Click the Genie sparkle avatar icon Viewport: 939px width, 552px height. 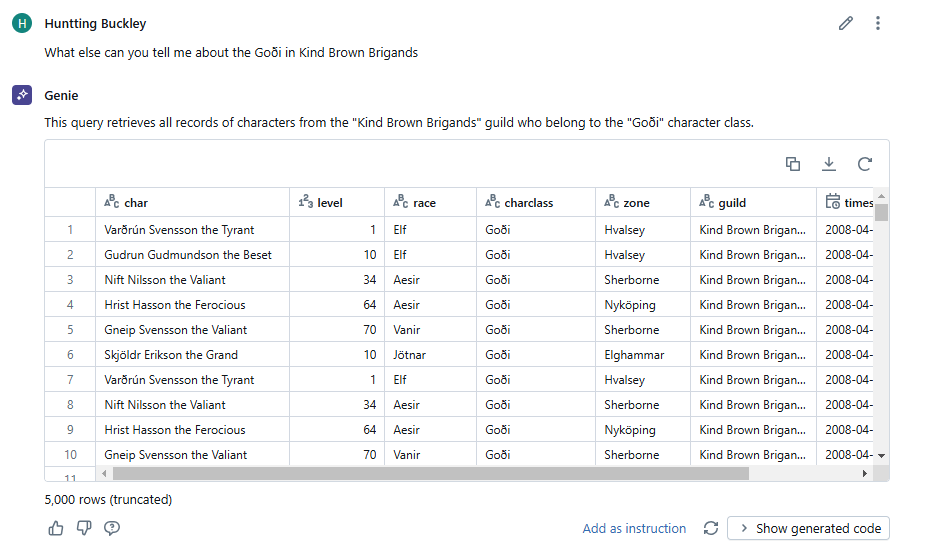coord(21,95)
